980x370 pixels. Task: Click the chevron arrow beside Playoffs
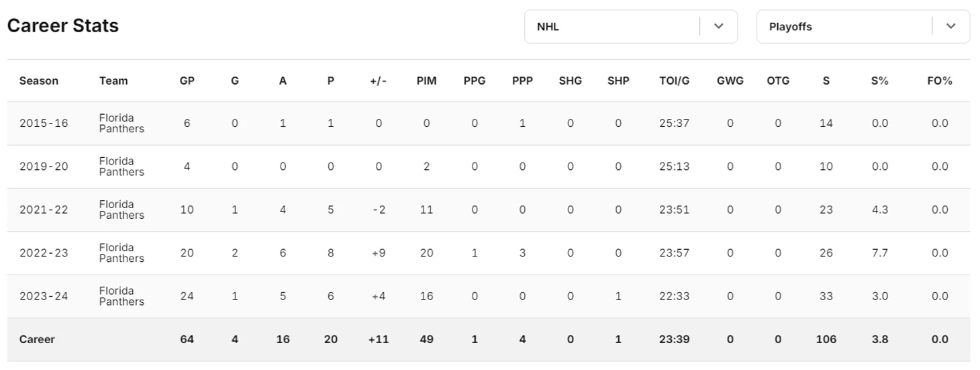[x=951, y=27]
